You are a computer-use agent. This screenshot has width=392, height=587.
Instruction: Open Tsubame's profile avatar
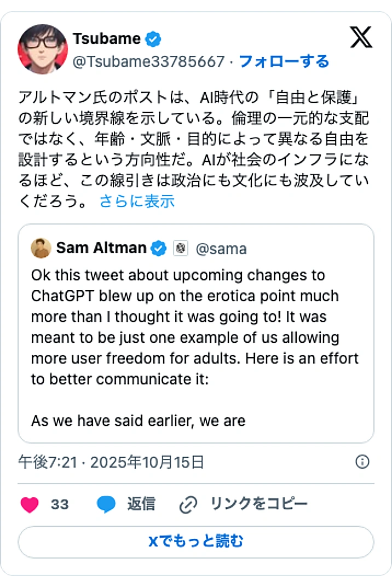[x=43, y=49]
